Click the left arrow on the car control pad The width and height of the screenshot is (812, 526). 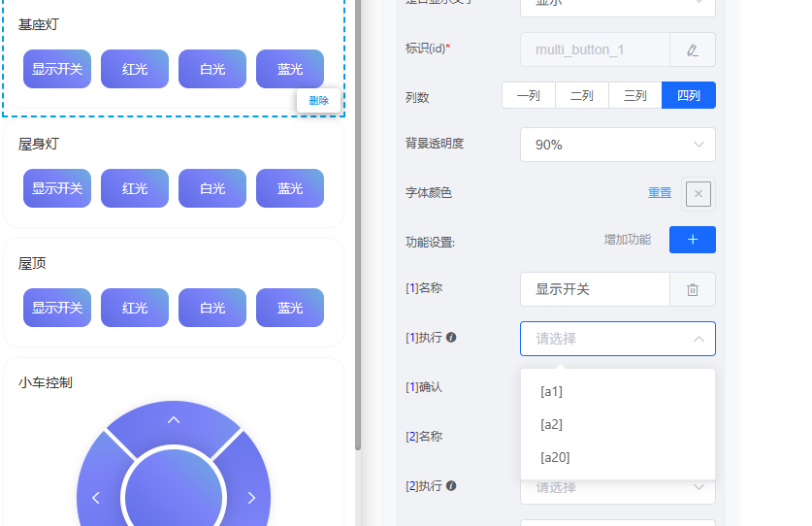point(96,498)
